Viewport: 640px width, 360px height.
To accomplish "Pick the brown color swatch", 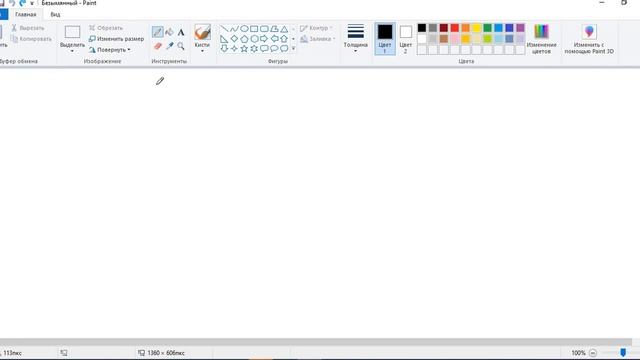I will (444, 39).
